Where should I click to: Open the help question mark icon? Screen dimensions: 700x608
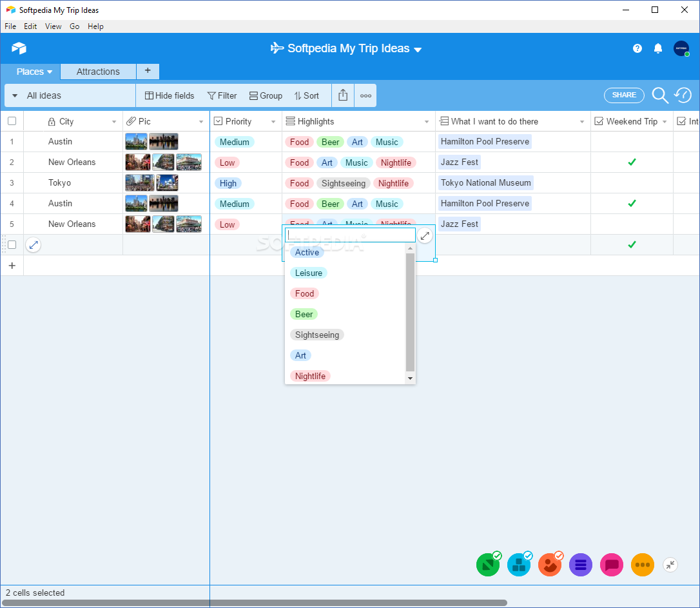click(x=637, y=48)
